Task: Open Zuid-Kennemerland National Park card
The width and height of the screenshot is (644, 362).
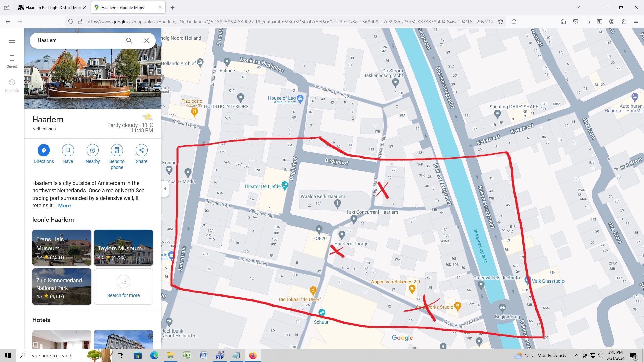Action: pyautogui.click(x=62, y=287)
